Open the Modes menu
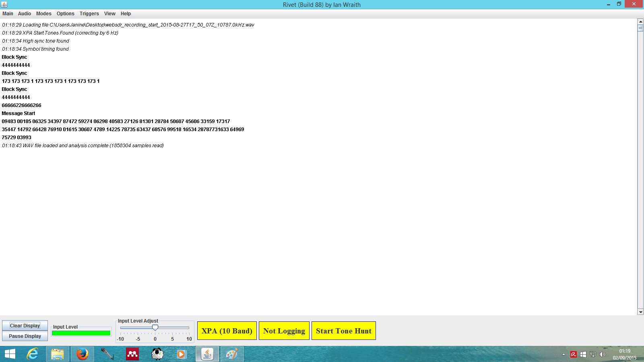 (43, 14)
